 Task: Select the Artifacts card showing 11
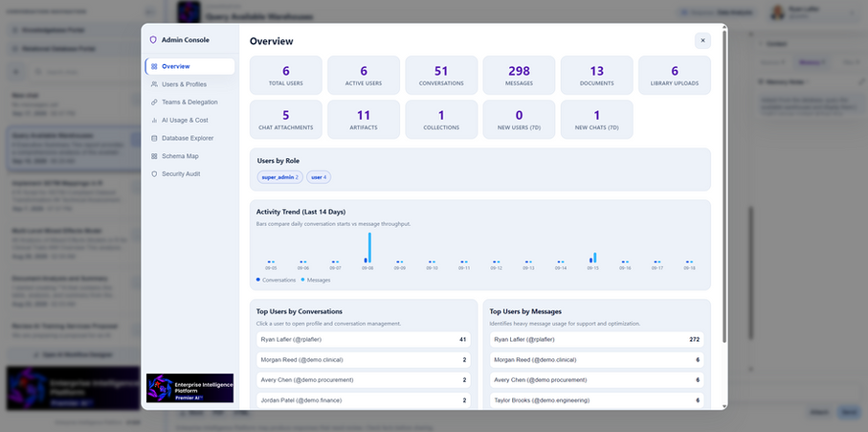coord(364,120)
